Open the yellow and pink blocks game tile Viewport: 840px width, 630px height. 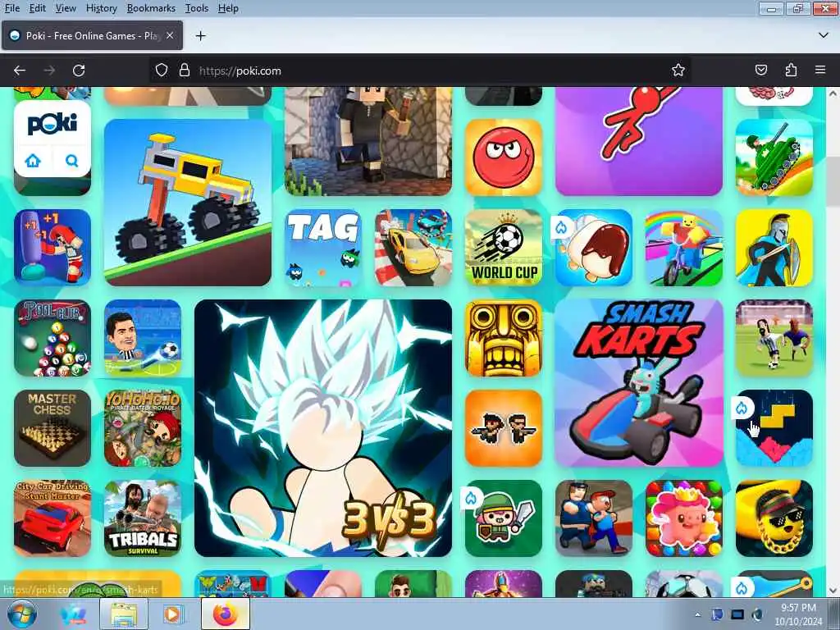click(x=774, y=428)
